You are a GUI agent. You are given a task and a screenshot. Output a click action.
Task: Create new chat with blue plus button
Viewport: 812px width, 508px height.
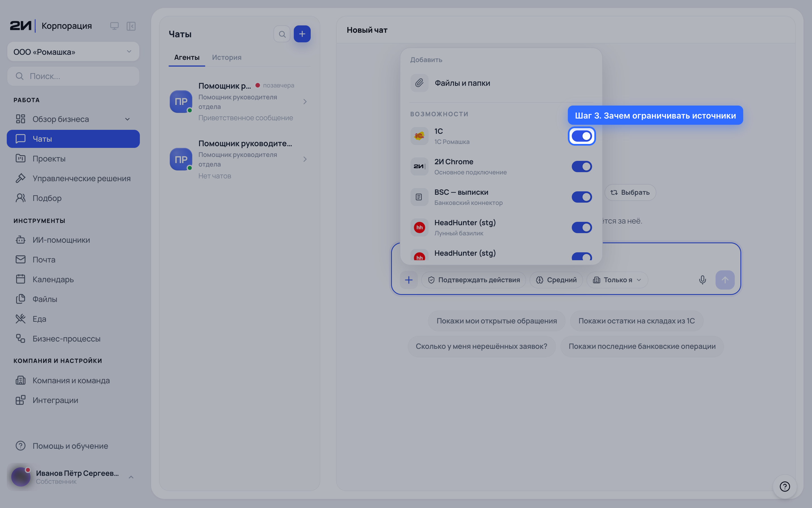point(302,34)
